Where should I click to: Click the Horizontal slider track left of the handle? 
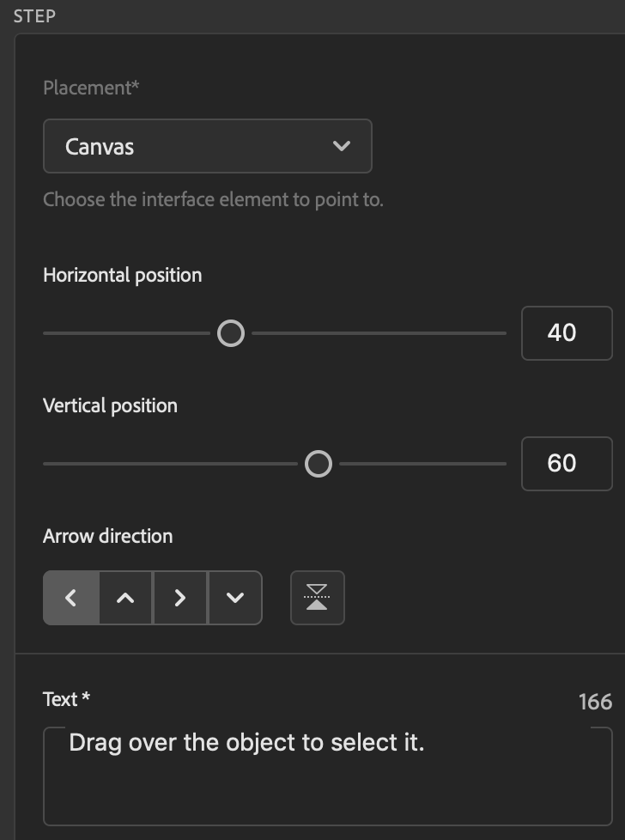[x=129, y=333]
